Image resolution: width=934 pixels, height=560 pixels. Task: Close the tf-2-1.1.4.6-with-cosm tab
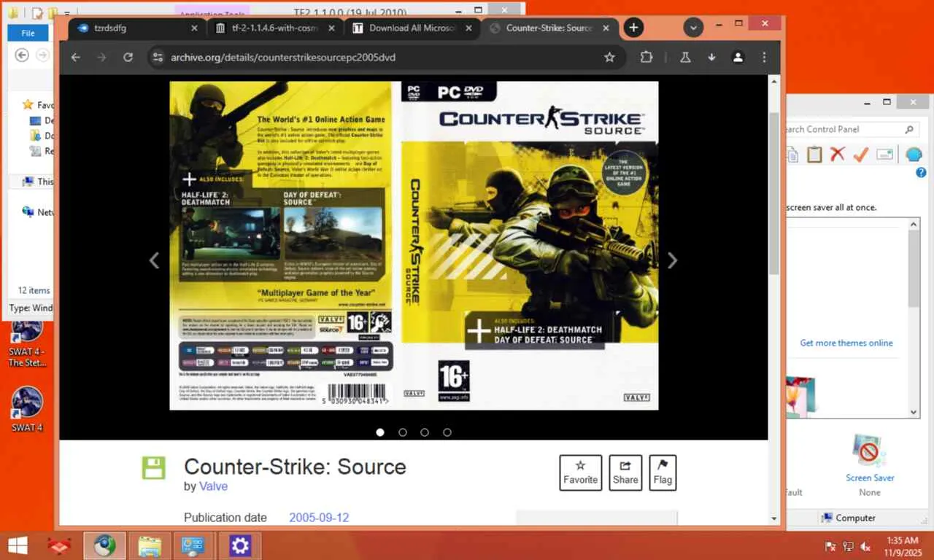[x=331, y=28]
